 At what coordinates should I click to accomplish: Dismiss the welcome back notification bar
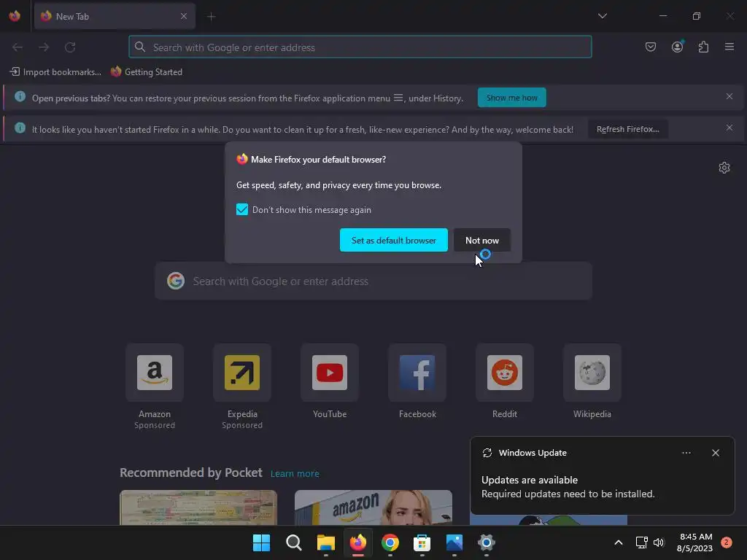729,128
